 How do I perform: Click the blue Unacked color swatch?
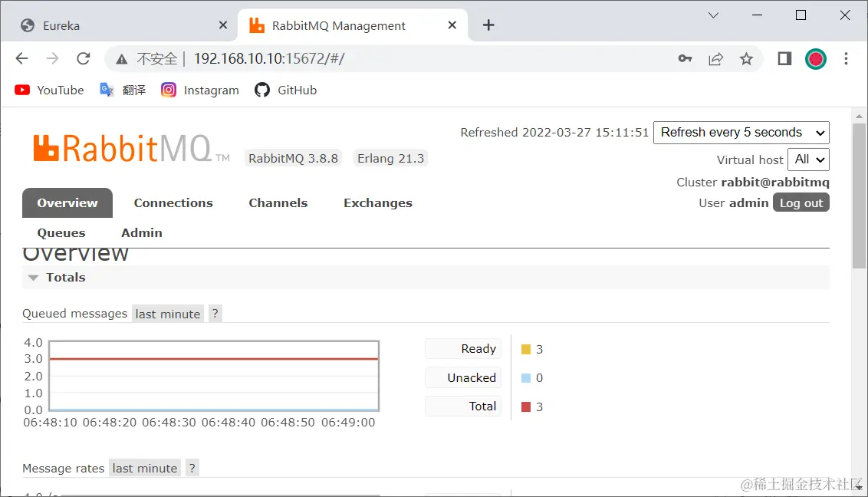[x=526, y=378]
